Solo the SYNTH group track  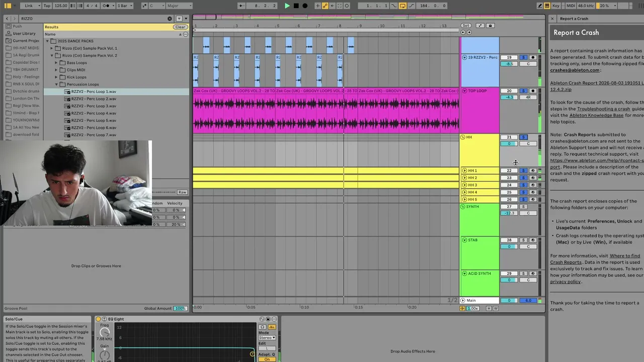[523, 207]
